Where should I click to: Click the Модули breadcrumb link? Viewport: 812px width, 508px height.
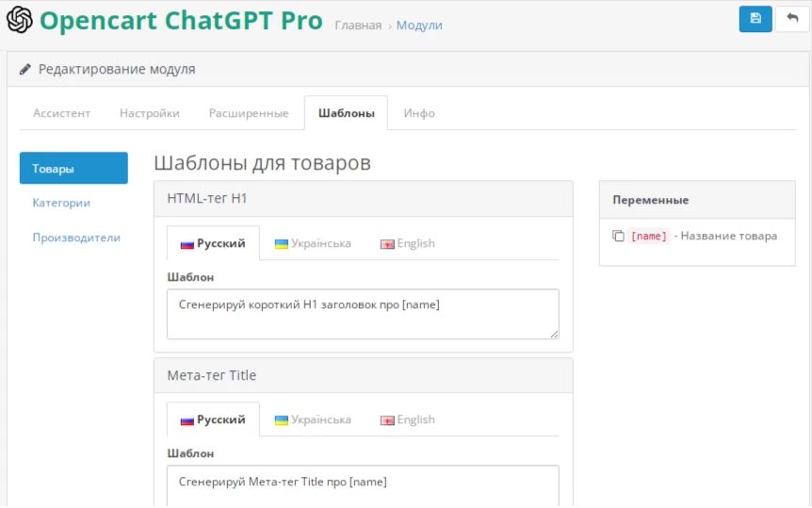419,25
